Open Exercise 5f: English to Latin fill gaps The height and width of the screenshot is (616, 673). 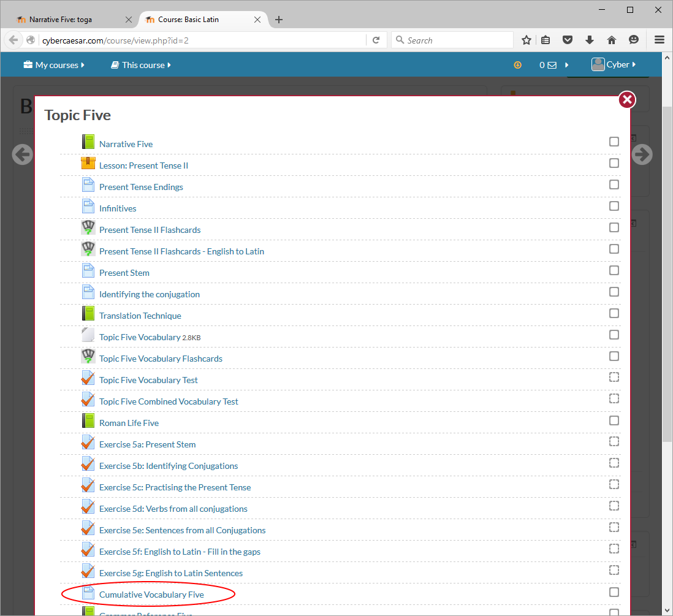180,552
